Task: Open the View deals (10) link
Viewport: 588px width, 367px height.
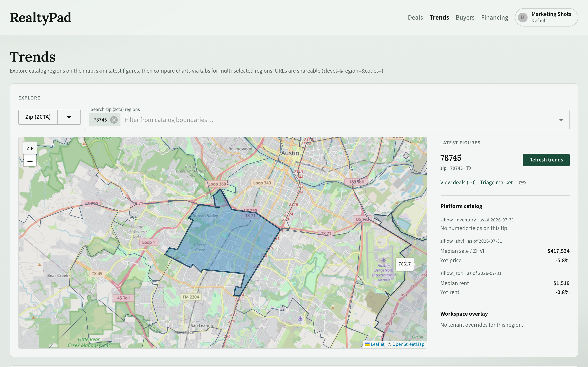Action: [458, 182]
